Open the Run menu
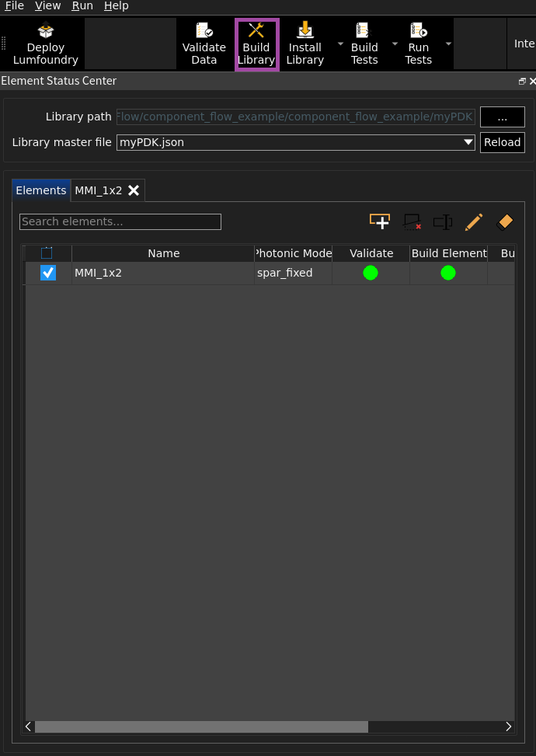536x756 pixels. tap(82, 5)
